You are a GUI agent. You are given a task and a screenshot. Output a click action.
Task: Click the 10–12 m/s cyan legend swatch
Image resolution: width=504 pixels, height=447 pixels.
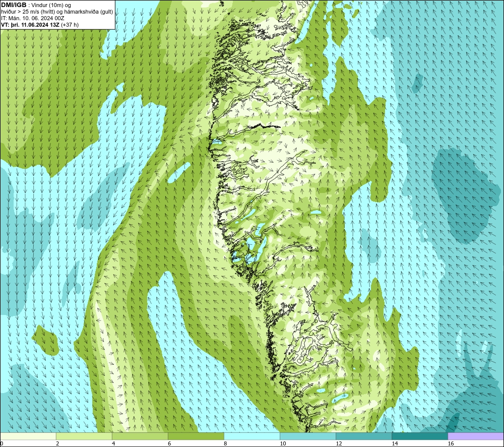point(307,436)
